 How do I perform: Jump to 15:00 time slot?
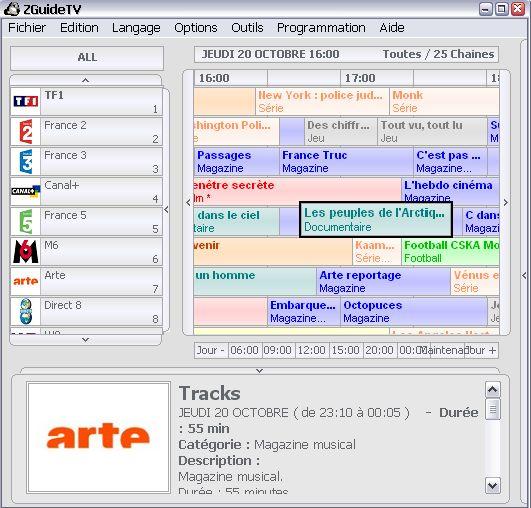point(346,350)
